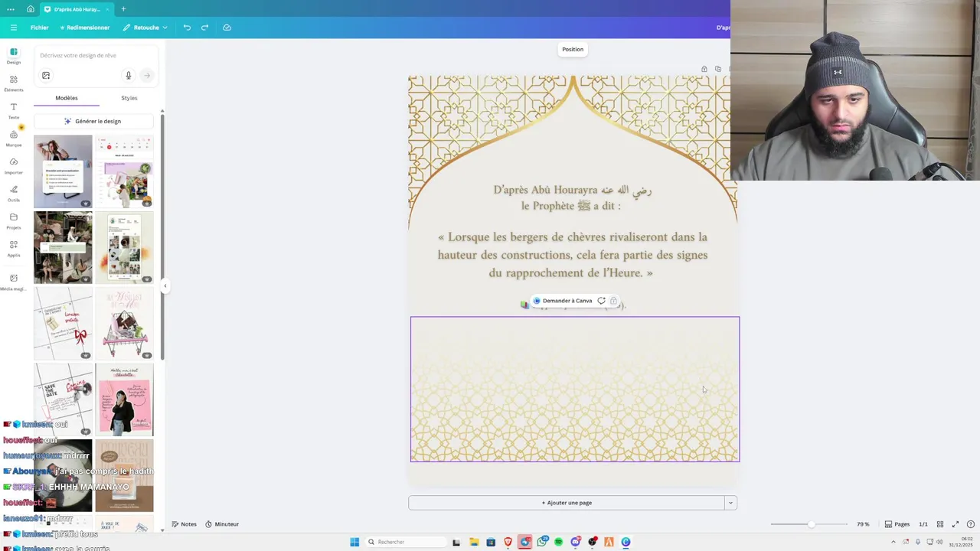
Task: Click the 'Décrivez votre design de rêve' input
Action: point(96,55)
